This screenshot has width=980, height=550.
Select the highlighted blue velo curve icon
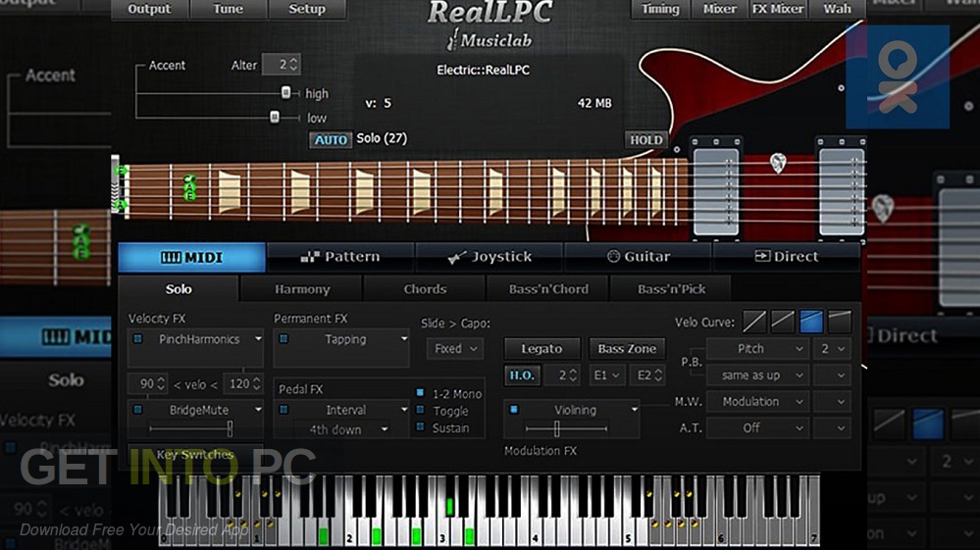tap(810, 323)
